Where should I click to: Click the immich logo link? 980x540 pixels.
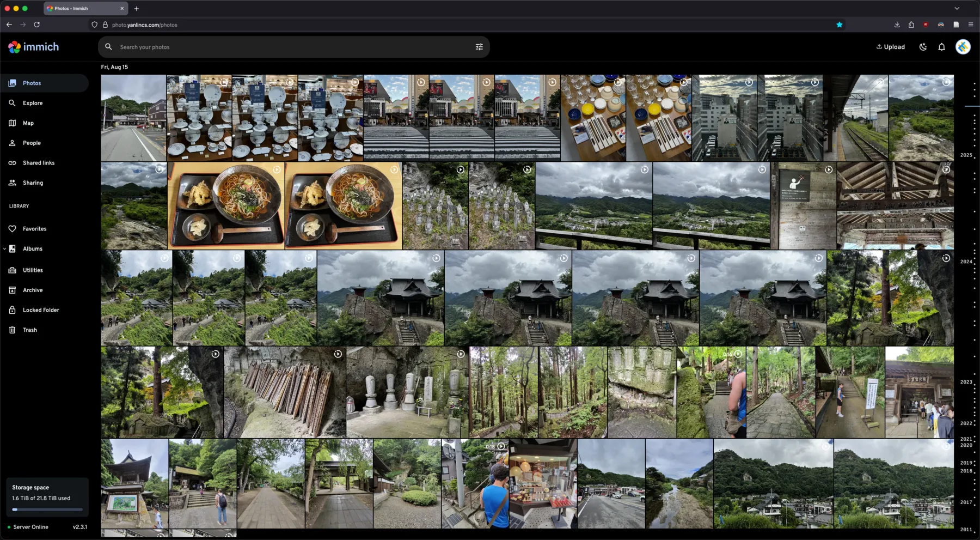pos(34,47)
